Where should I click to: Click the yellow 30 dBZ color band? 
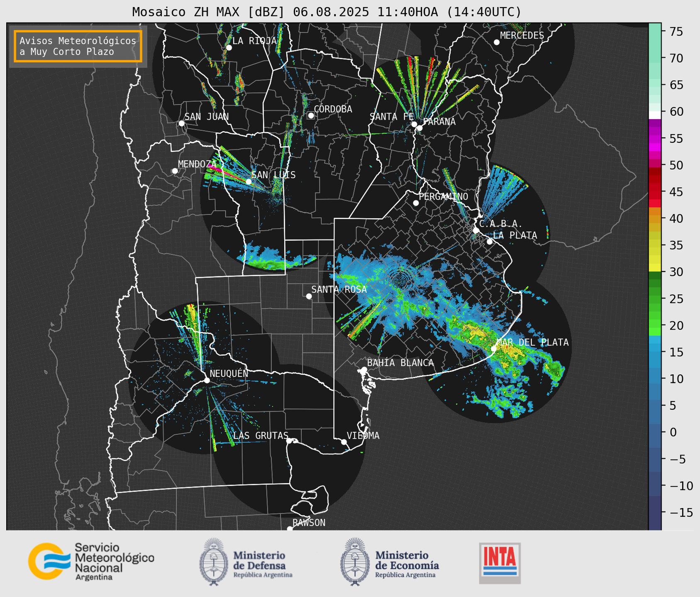point(655,267)
